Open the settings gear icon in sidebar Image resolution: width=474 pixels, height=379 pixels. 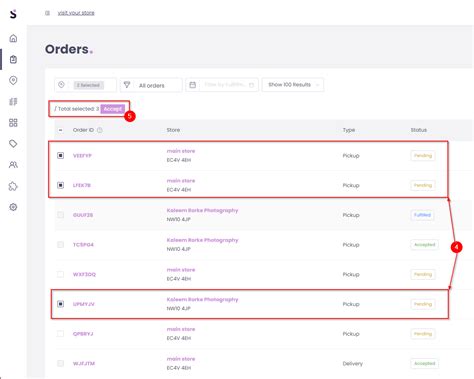13,207
